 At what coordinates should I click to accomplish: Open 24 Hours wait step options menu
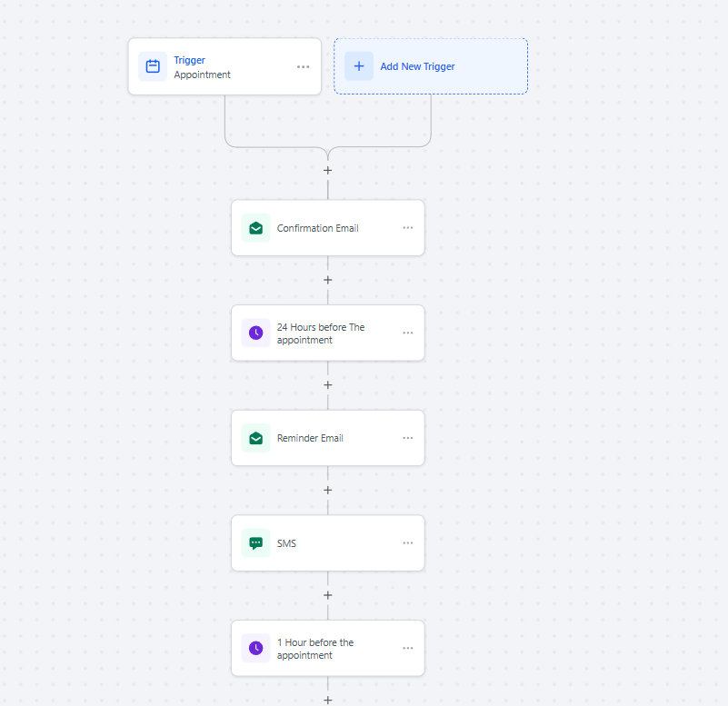click(408, 333)
